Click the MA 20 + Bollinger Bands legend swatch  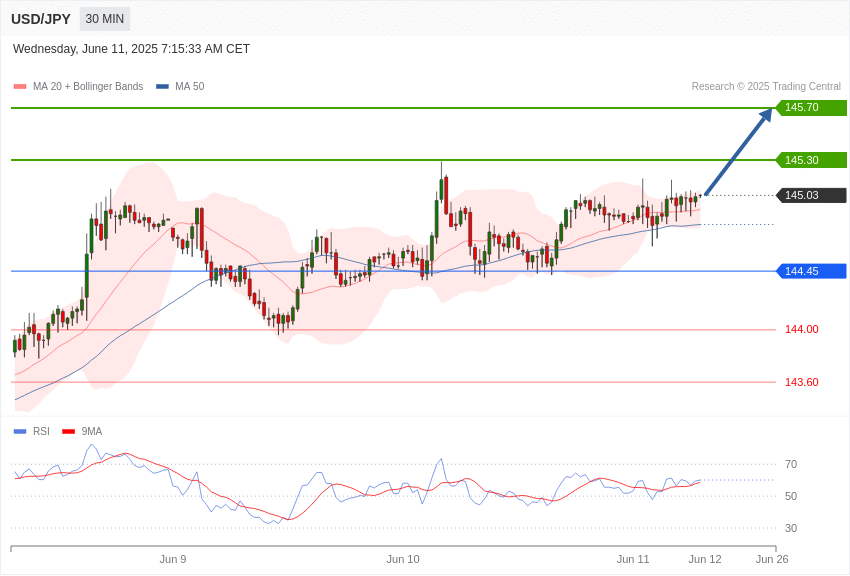tap(20, 86)
